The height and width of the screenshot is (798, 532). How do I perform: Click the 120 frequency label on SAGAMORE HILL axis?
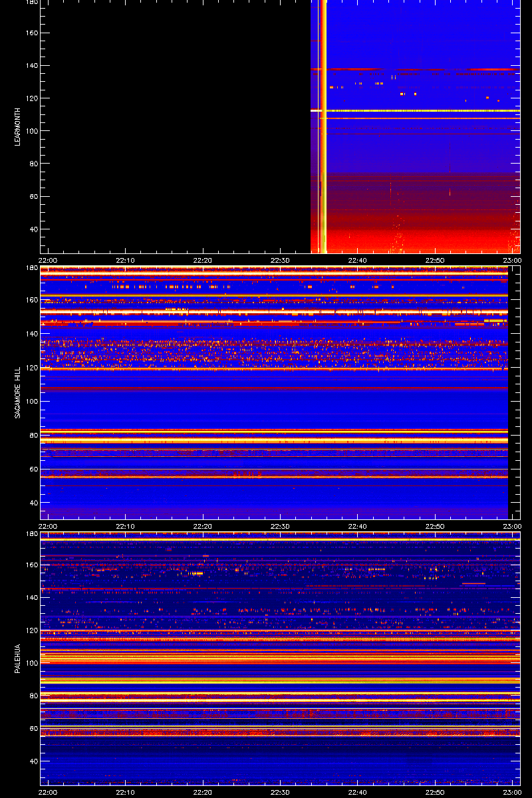(x=33, y=367)
